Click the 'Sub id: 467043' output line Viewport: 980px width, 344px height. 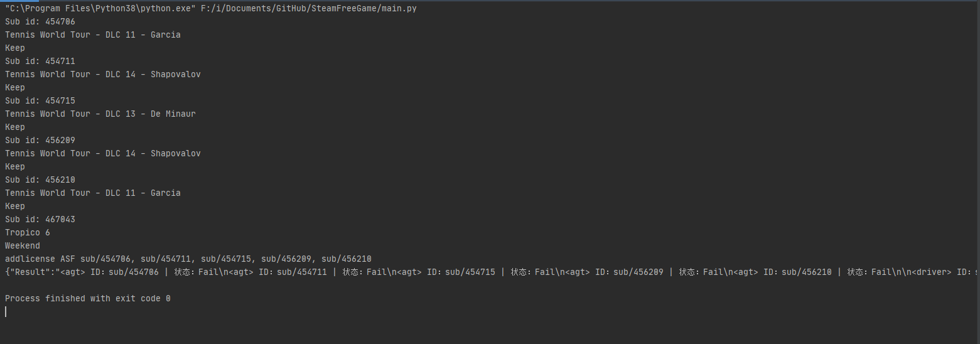[40, 219]
